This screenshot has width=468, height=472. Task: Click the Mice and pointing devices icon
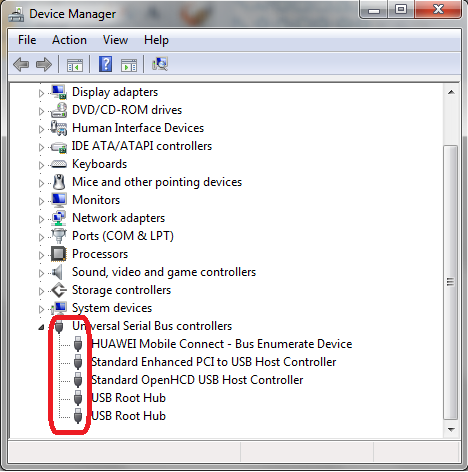point(59,182)
